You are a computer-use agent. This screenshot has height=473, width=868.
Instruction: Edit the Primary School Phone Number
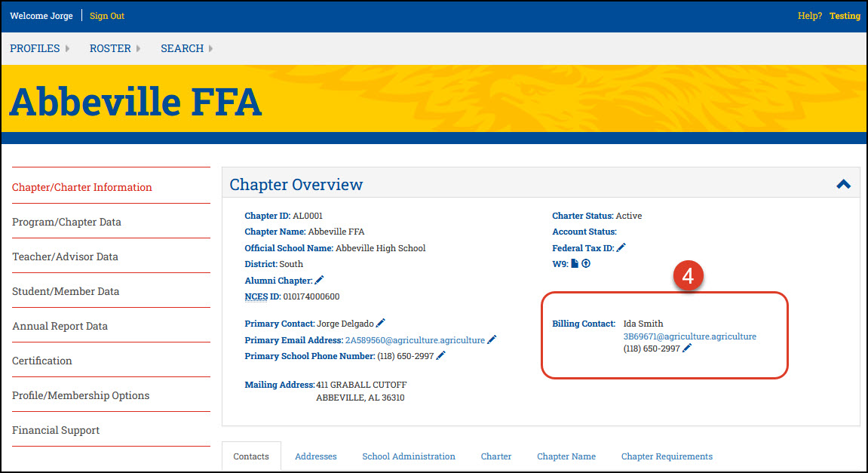[441, 355]
